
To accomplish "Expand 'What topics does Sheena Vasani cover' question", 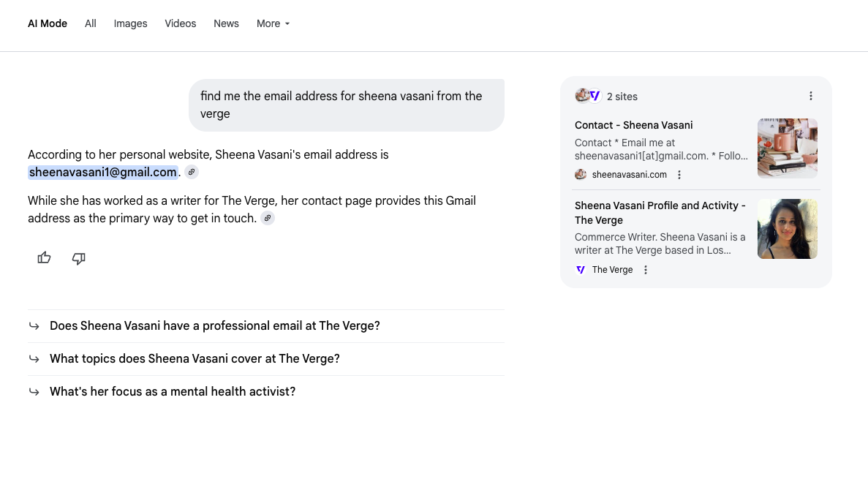I will coord(194,358).
